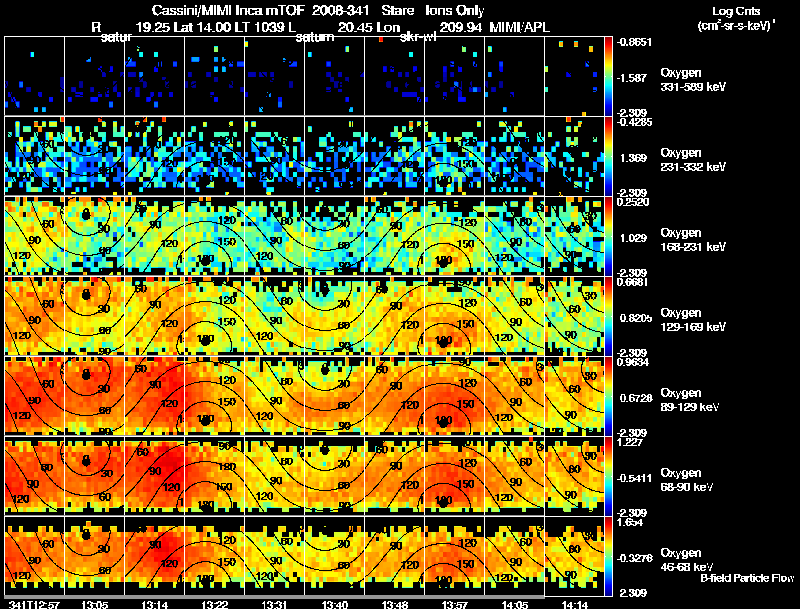Click the '-0.5411' scale value

(634, 478)
